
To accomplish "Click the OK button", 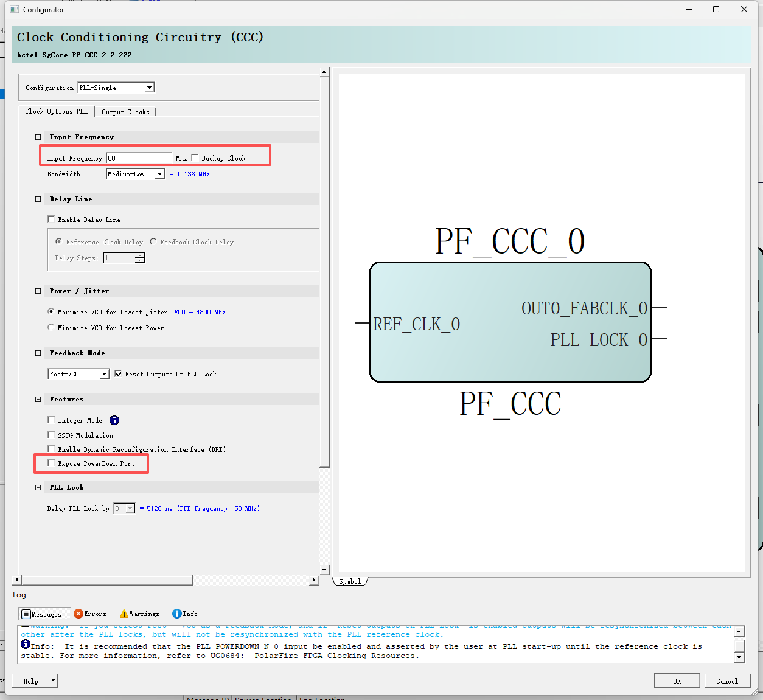I will point(677,681).
